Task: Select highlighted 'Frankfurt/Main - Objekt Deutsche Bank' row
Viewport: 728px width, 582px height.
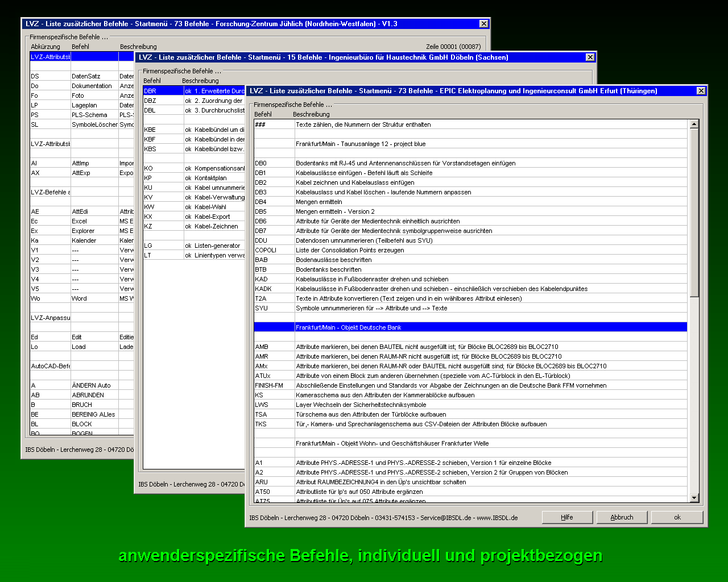Action: [x=470, y=327]
